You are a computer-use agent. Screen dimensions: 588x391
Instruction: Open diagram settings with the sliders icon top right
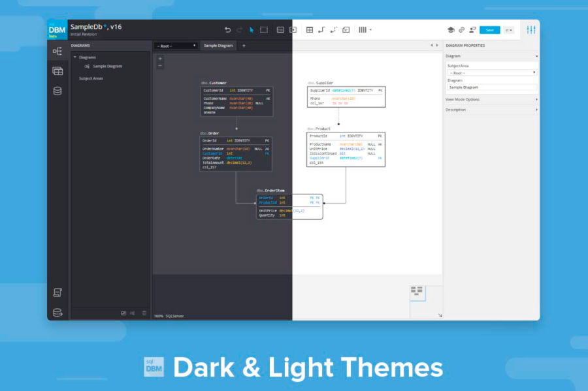531,29
